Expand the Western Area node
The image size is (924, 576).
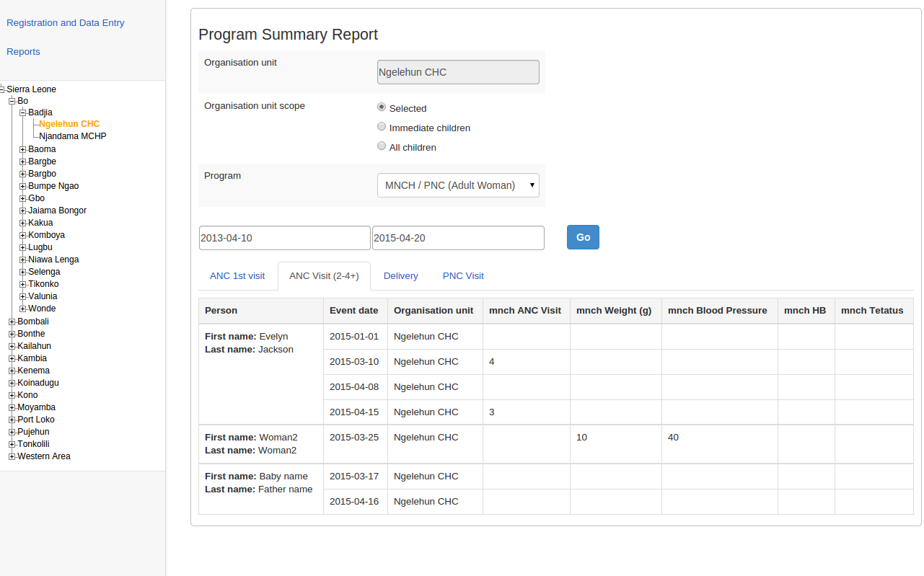tap(12, 456)
